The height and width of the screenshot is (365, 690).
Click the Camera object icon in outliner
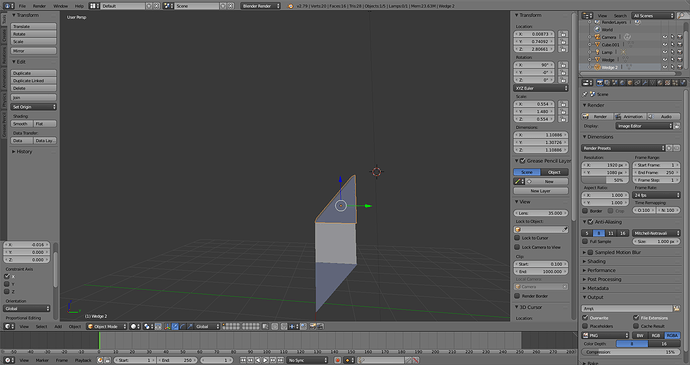click(598, 37)
